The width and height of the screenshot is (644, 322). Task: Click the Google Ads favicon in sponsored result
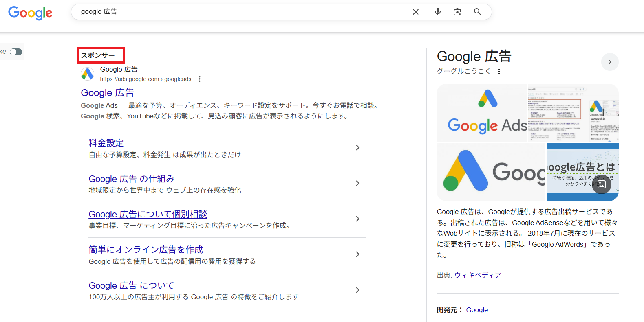(87, 74)
